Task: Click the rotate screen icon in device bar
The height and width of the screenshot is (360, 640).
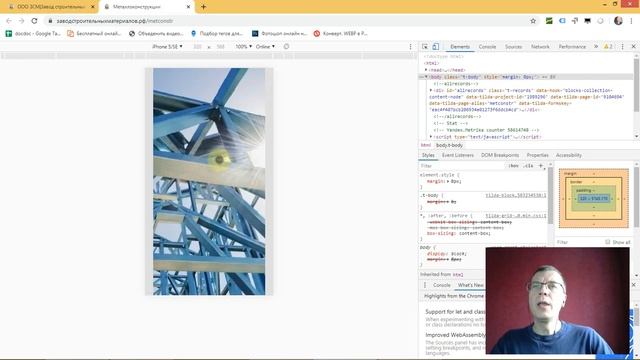Action: click(x=287, y=47)
